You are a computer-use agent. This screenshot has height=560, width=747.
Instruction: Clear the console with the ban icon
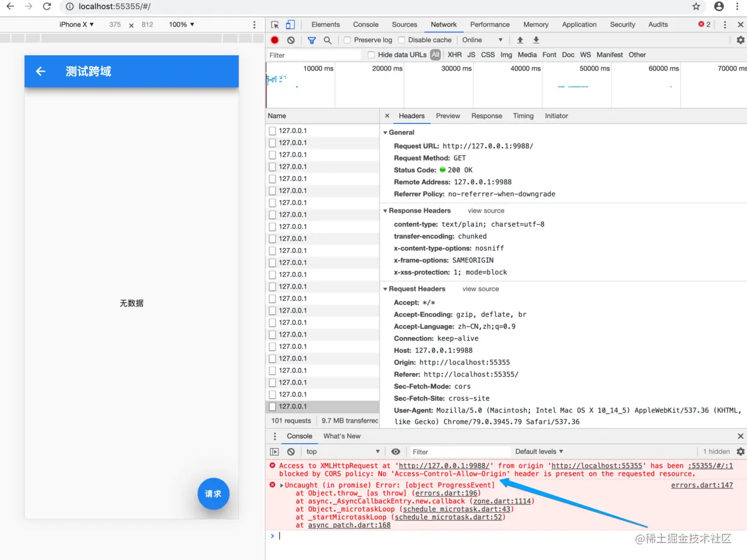point(291,452)
